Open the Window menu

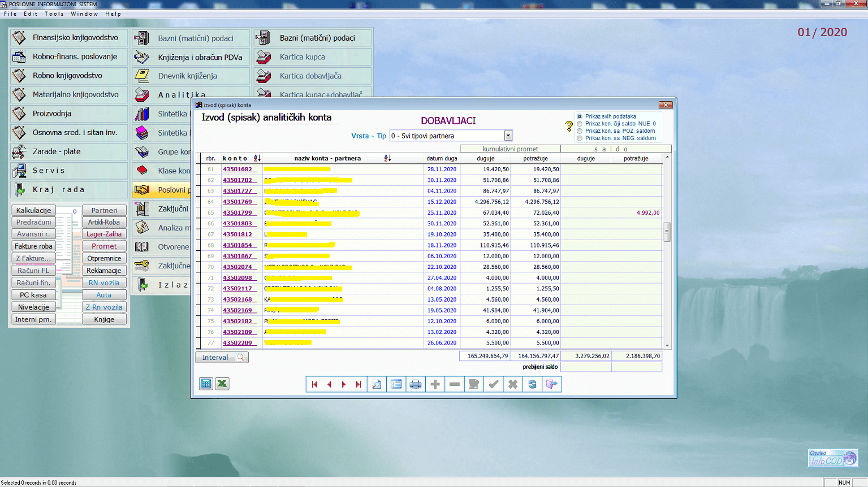(84, 14)
